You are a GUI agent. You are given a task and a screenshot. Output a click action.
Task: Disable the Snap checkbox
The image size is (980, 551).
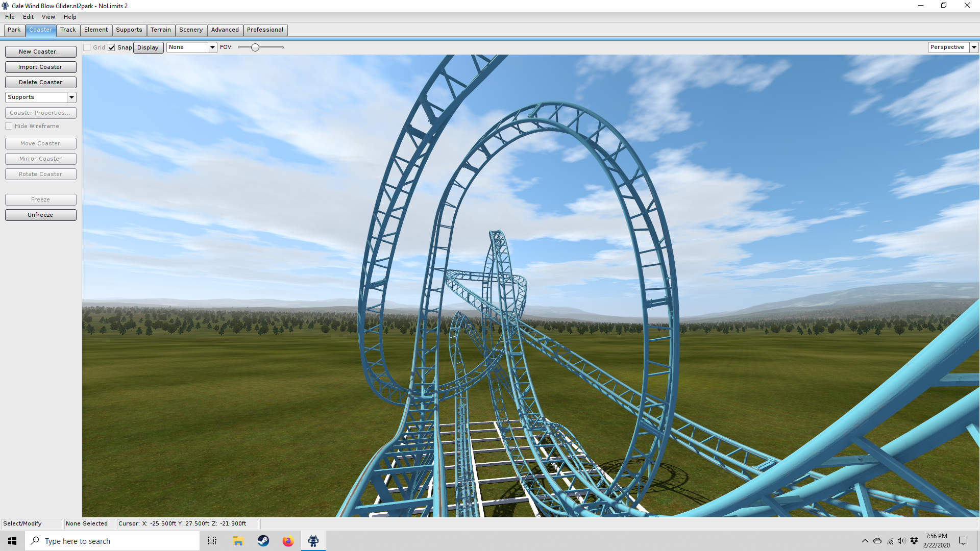pos(111,47)
